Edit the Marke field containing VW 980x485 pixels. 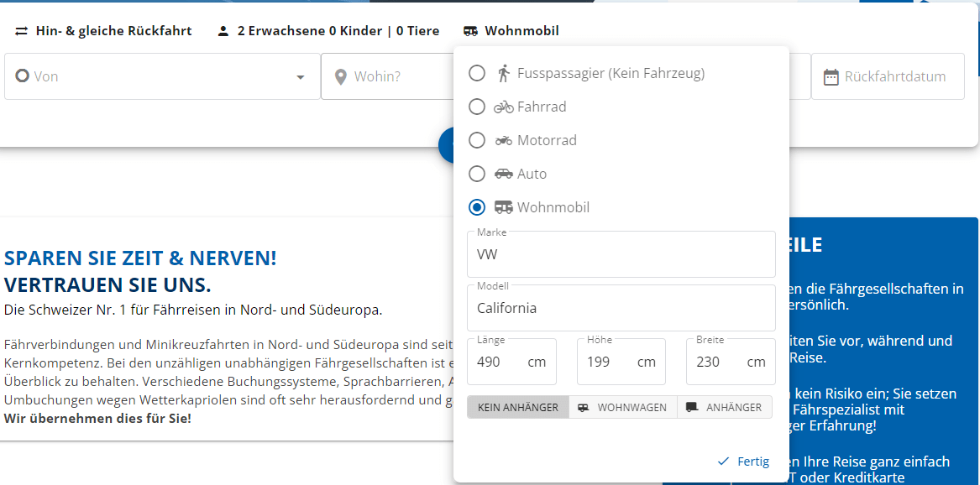pyautogui.click(x=621, y=255)
